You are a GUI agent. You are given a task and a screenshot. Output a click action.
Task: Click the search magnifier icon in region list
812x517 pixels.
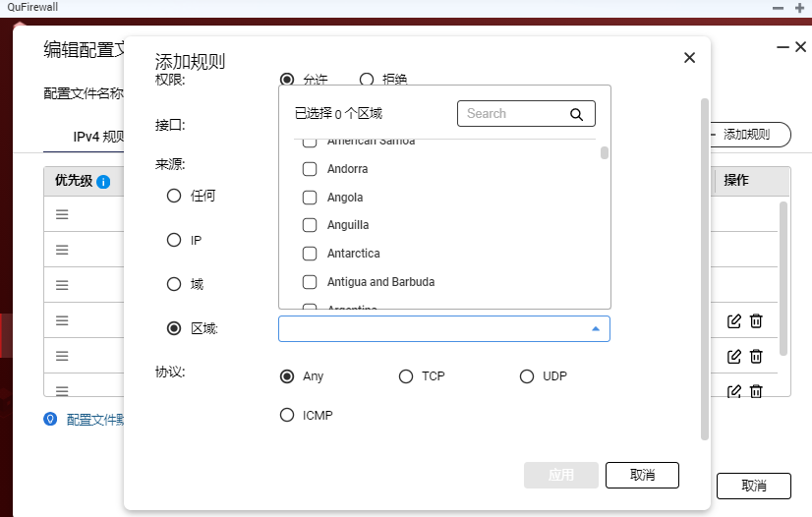[576, 114]
